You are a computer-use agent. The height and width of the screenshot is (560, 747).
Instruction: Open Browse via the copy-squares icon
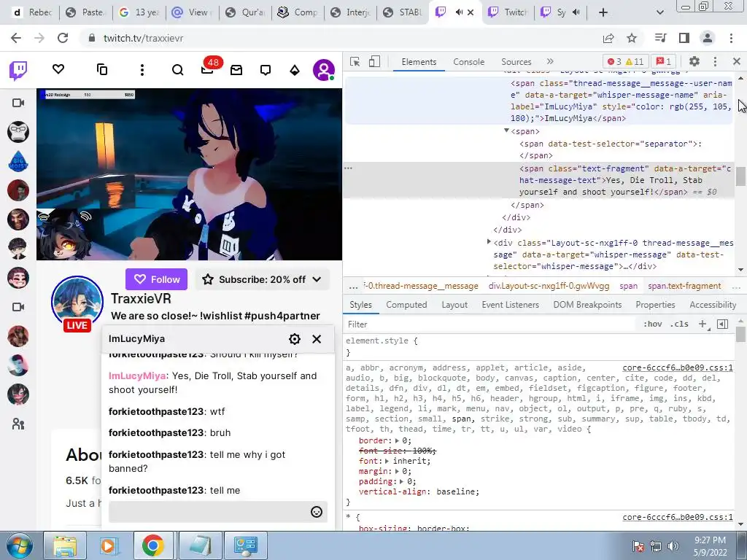(102, 69)
